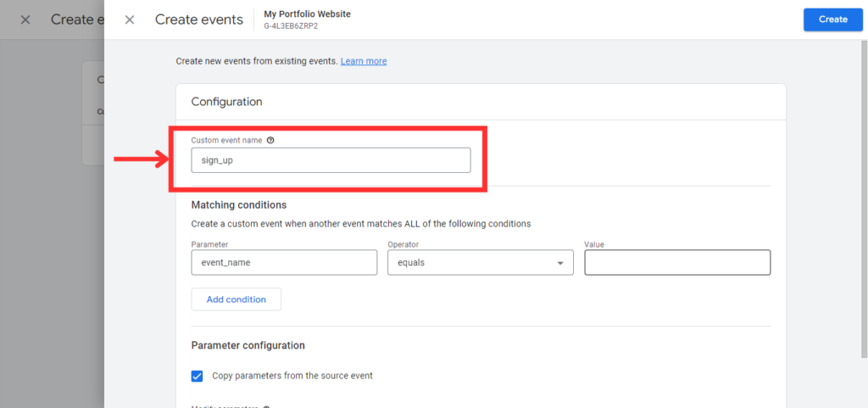Click the vertical scrollbar on the right edge
868x408 pixels.
tap(865, 199)
